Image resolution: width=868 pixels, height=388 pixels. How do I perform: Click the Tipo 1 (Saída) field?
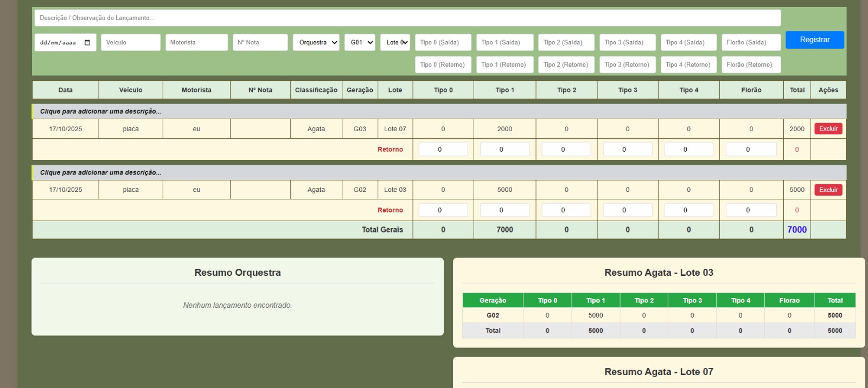click(505, 42)
